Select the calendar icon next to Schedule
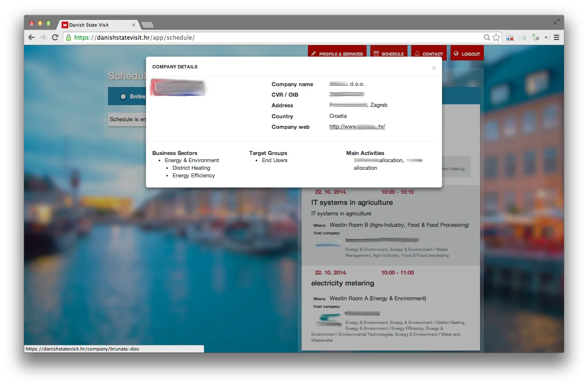588x386 pixels. pyautogui.click(x=377, y=53)
